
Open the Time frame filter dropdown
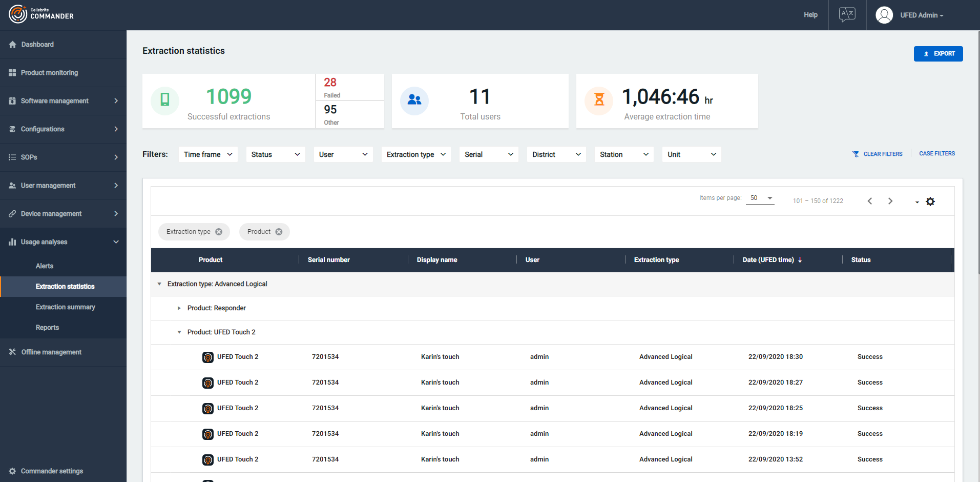coord(208,154)
